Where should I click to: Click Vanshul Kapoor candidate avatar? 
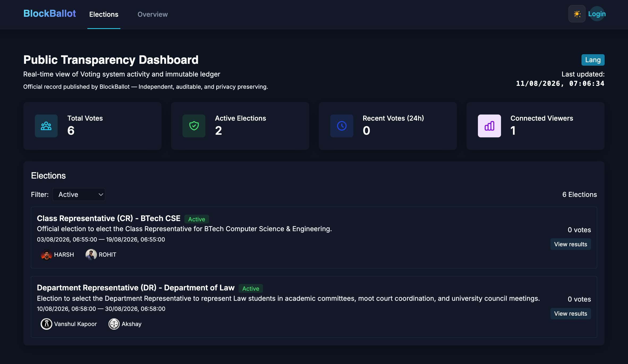click(46, 324)
